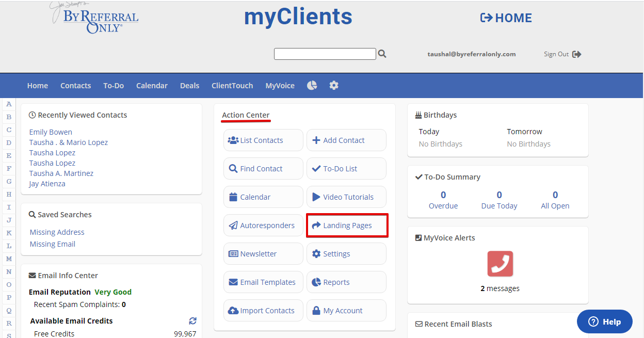The width and height of the screenshot is (644, 338).
Task: Open contact Jay Atienza
Action: pos(47,184)
